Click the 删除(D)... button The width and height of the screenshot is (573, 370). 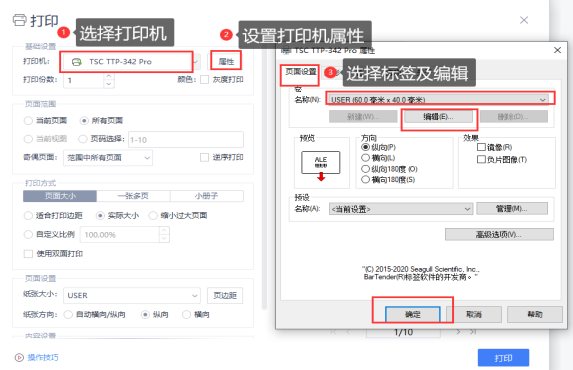(x=513, y=117)
